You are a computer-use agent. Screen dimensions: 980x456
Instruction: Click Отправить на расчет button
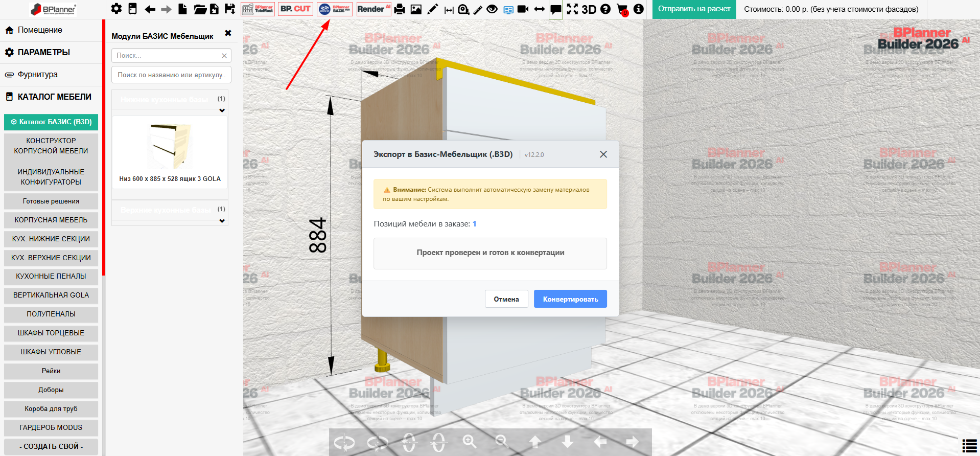[694, 9]
